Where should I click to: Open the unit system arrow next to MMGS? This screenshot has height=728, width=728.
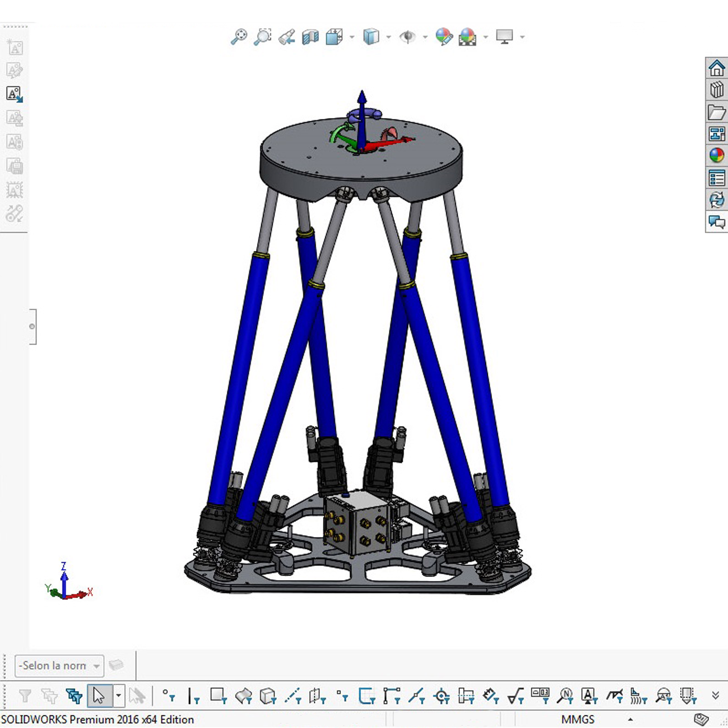(x=630, y=720)
